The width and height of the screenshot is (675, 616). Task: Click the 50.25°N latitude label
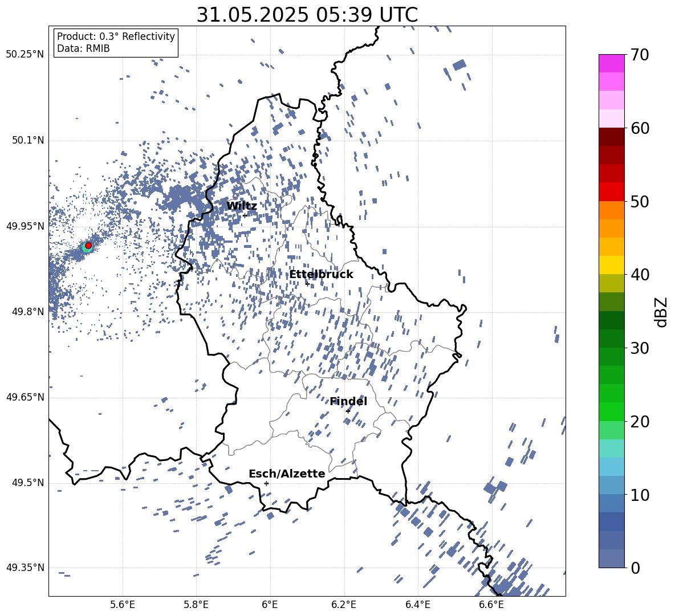pyautogui.click(x=25, y=55)
